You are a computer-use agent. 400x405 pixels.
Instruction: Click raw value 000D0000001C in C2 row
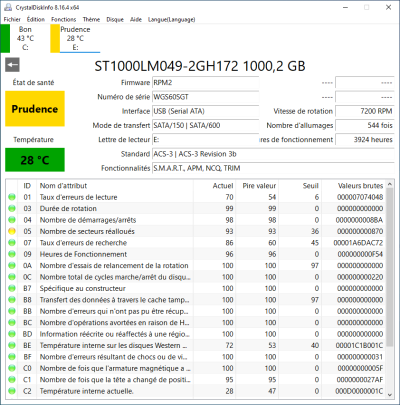click(359, 391)
